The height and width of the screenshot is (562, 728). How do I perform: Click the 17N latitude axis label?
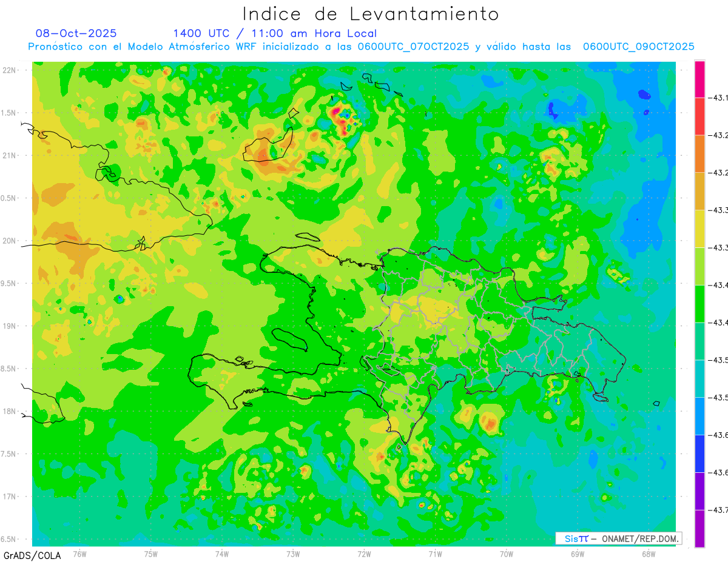[x=9, y=497]
